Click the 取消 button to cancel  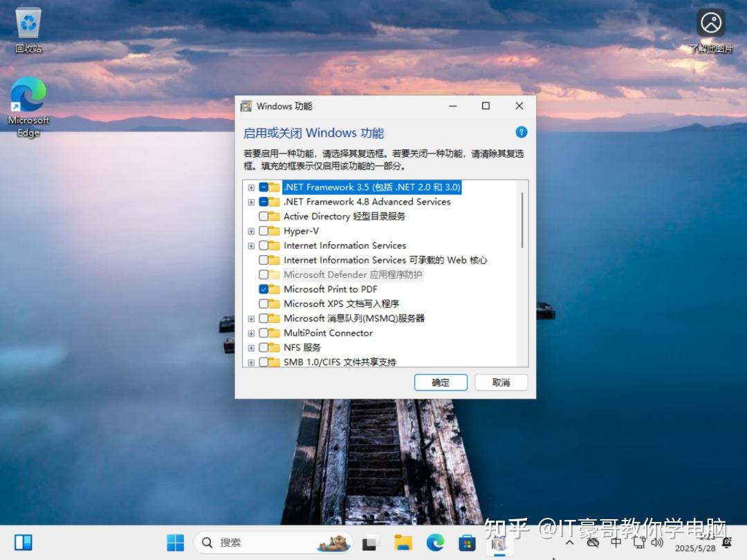coord(501,382)
